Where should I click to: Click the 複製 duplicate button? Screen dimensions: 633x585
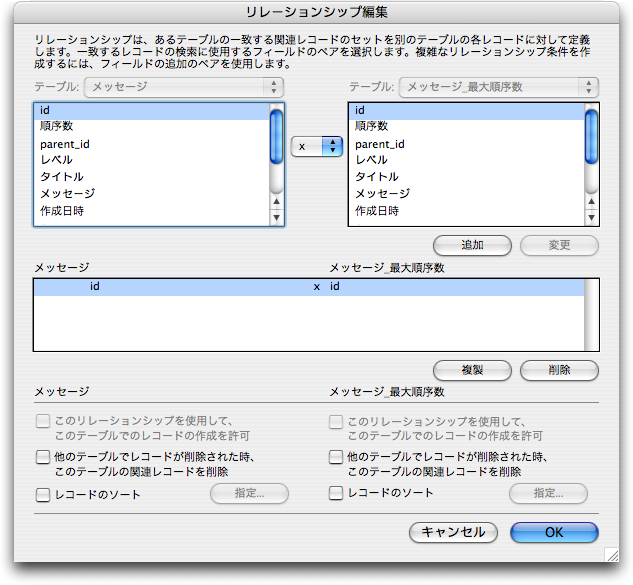click(x=472, y=370)
